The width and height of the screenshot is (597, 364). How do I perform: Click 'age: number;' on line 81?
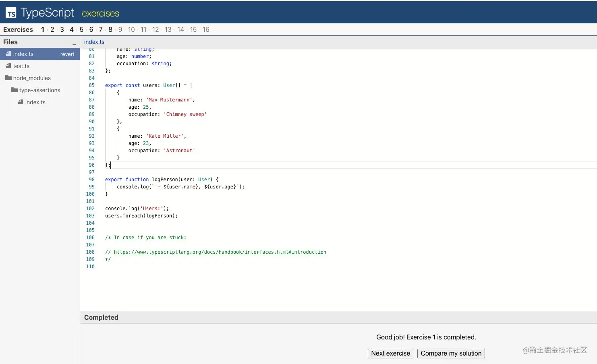pos(134,56)
